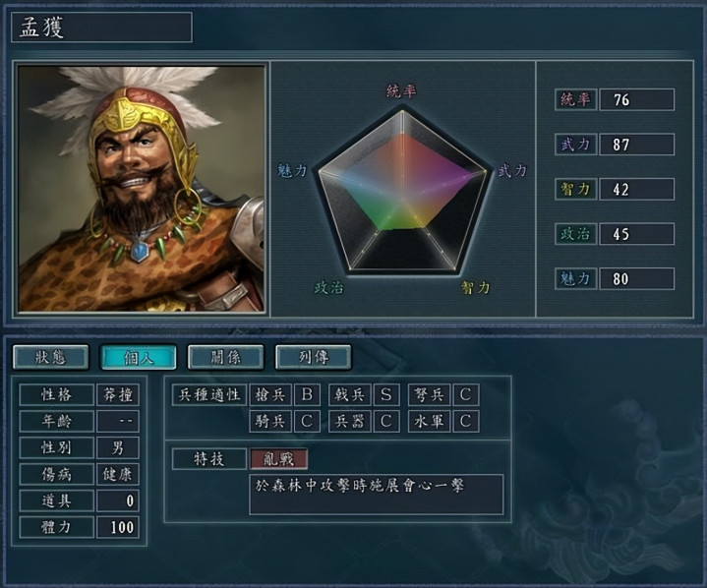This screenshot has height=588, width=707.
Task: Click Meng Huo's portrait image
Action: pos(142,189)
